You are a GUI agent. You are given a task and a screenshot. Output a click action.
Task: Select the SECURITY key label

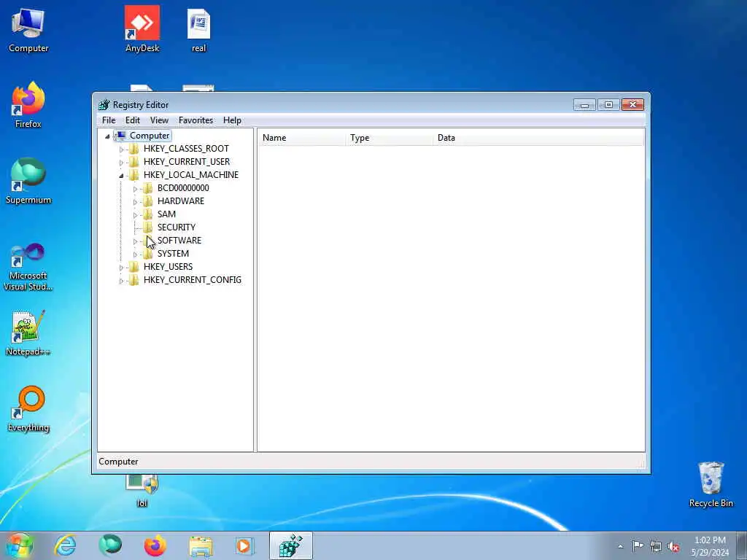coord(177,227)
